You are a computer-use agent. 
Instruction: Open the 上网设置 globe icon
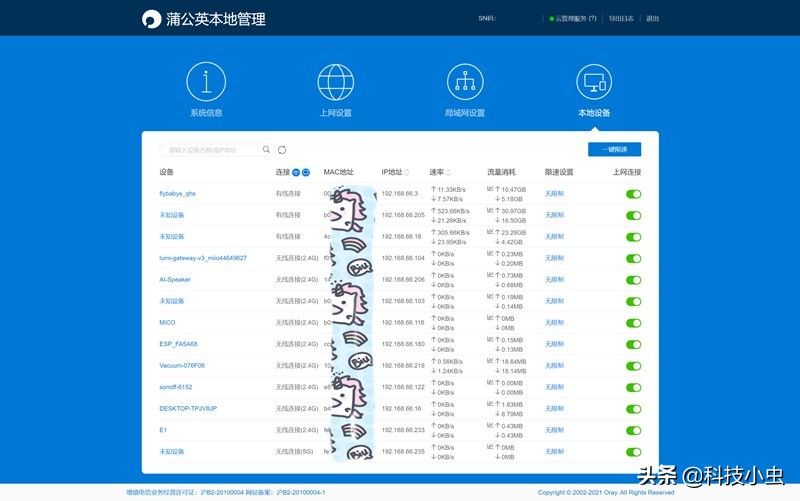(335, 81)
